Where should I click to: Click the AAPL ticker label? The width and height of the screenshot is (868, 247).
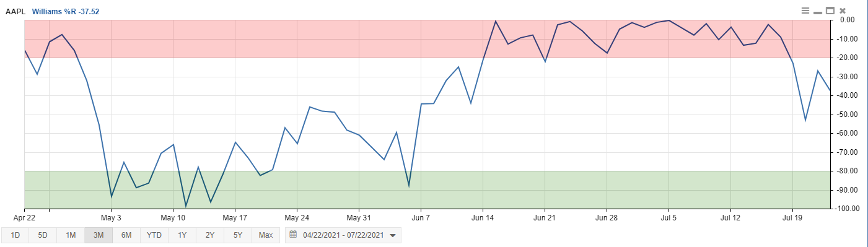tap(16, 11)
